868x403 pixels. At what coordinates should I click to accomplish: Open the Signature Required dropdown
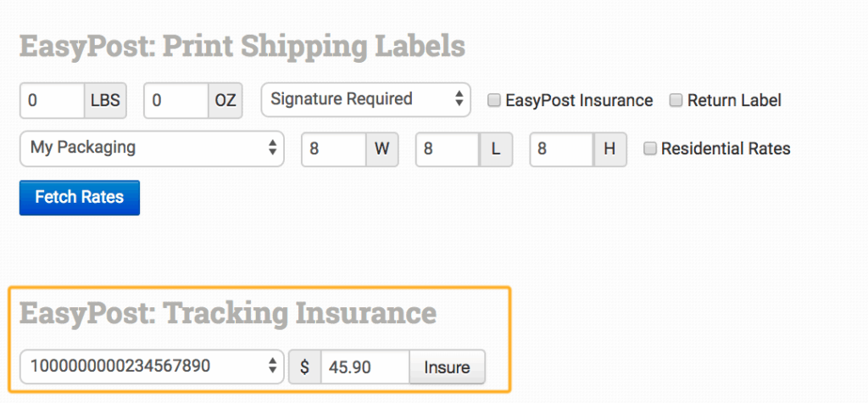click(x=365, y=99)
